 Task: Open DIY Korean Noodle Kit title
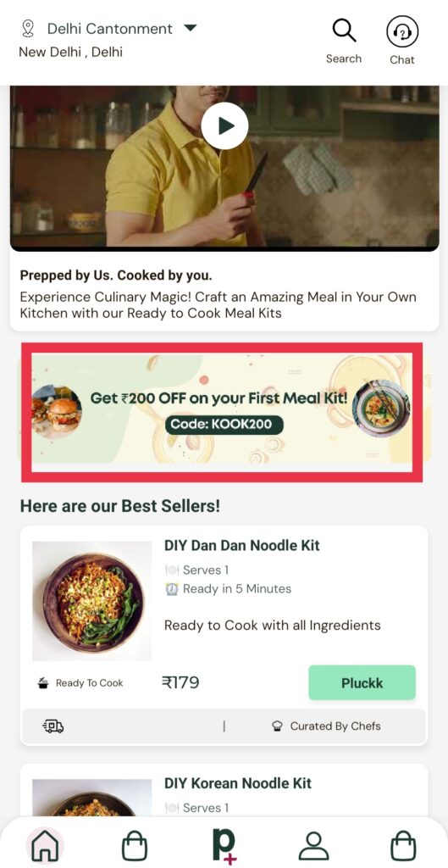click(x=238, y=783)
